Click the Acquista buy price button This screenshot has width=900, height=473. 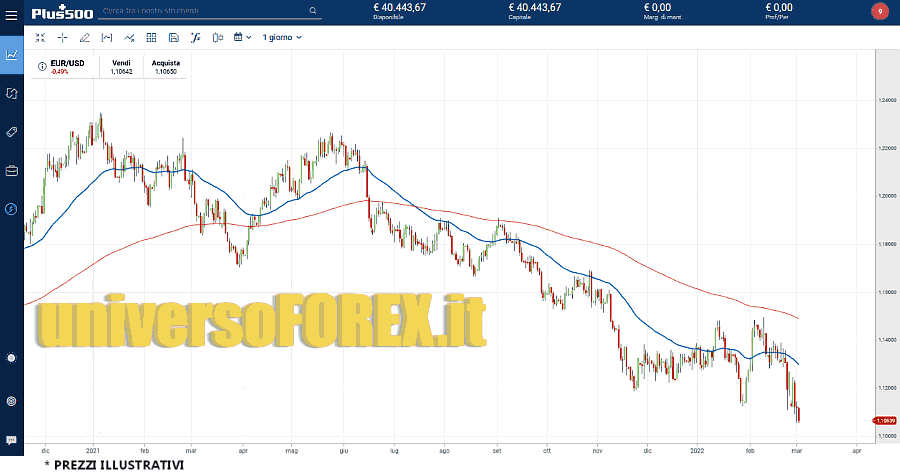point(165,67)
